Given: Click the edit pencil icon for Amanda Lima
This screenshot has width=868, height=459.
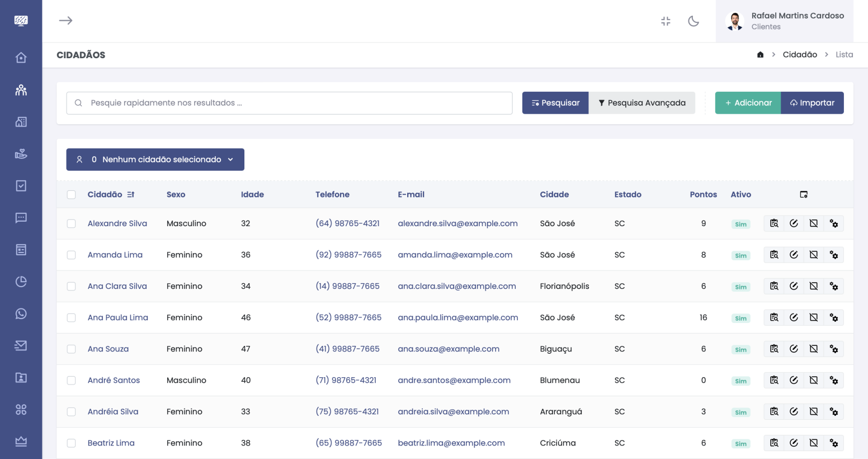Looking at the screenshot, I should [794, 255].
